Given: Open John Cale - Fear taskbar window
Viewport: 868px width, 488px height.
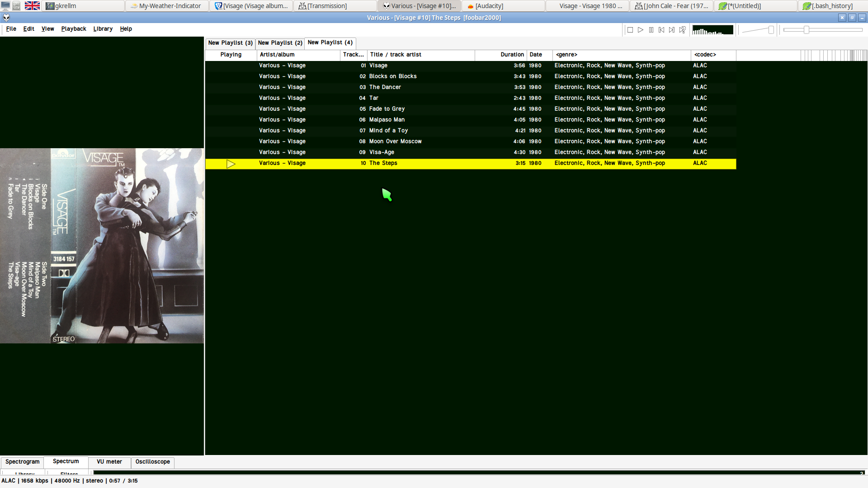Looking at the screenshot, I should pos(671,6).
